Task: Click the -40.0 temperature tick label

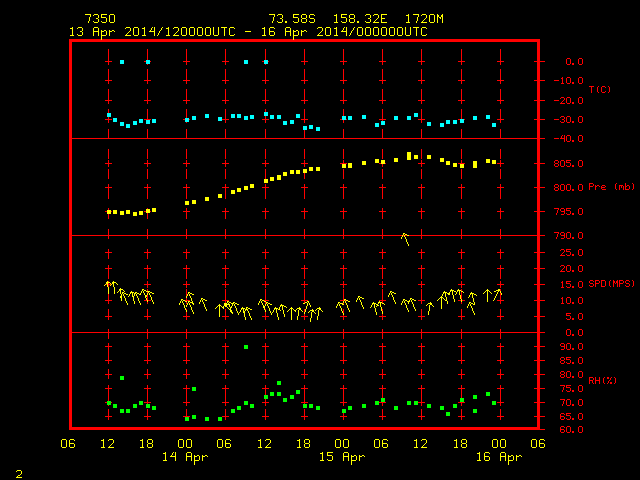Action: 568,139
